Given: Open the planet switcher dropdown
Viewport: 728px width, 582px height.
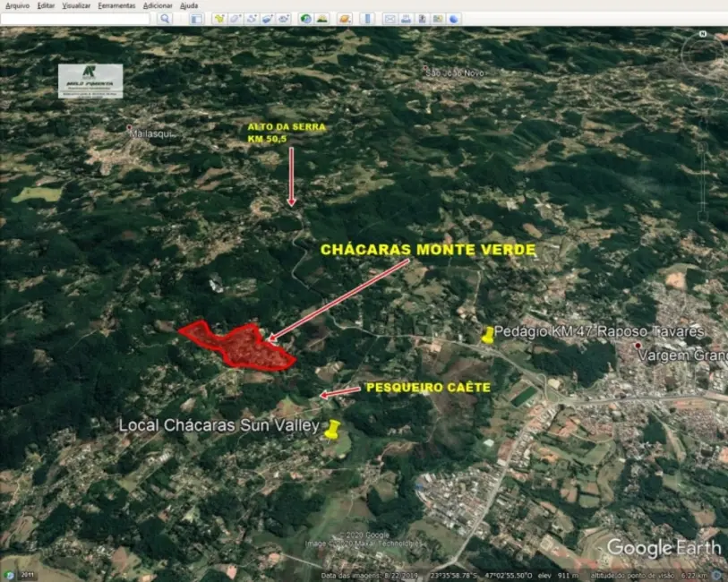Looking at the screenshot, I should pyautogui.click(x=345, y=18).
